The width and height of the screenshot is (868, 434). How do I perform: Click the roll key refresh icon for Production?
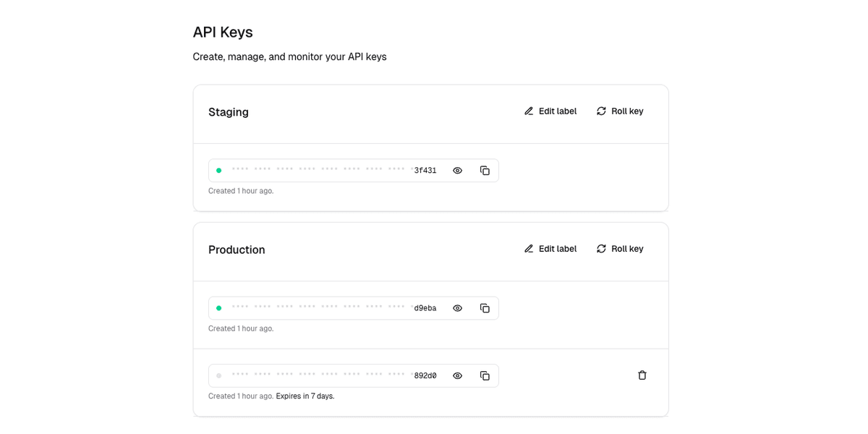[601, 248]
